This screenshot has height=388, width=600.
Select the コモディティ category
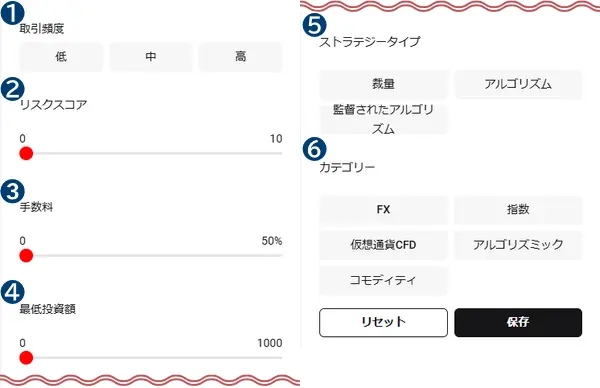(383, 280)
